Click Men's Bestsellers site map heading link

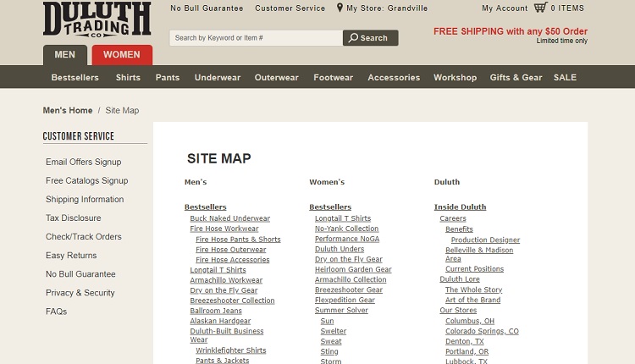[206, 207]
